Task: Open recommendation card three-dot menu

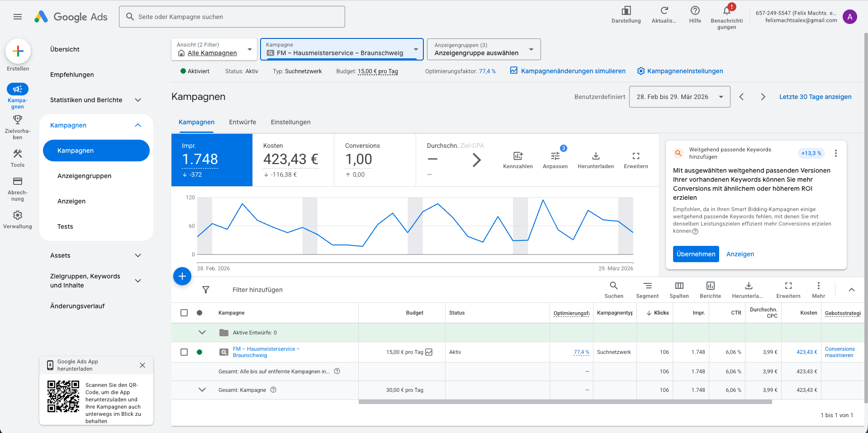Action: tap(836, 153)
